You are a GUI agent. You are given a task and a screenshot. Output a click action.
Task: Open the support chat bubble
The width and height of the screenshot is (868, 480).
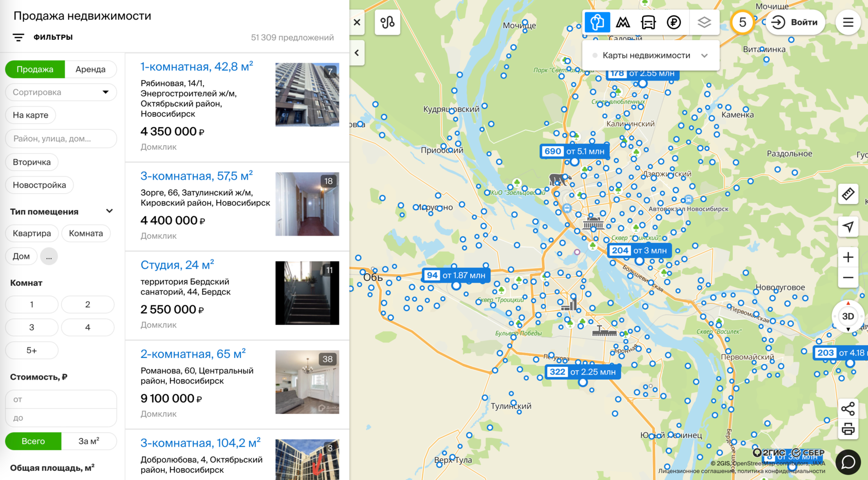click(x=848, y=461)
